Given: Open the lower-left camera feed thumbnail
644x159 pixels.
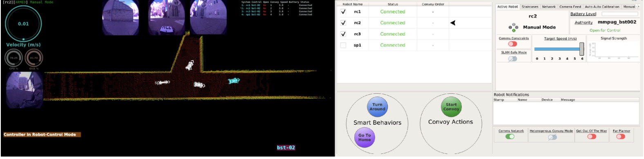Looking at the screenshot, I should click(25, 90).
